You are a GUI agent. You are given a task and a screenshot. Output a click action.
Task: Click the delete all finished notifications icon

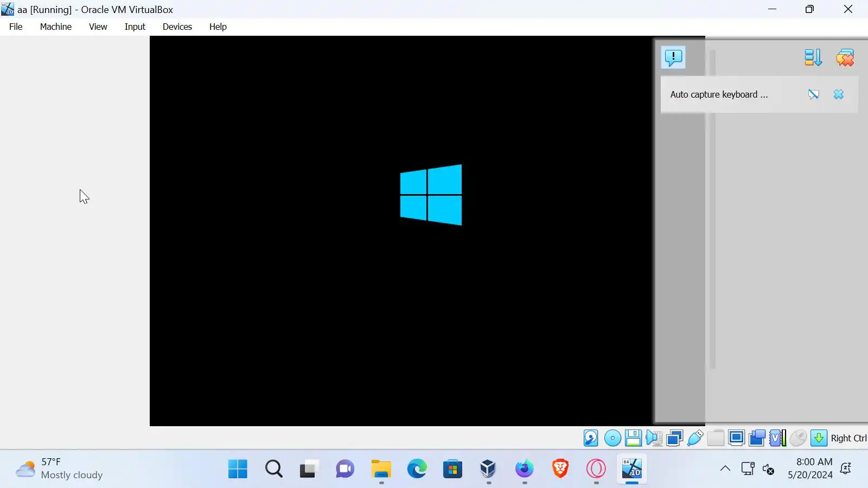point(845,57)
